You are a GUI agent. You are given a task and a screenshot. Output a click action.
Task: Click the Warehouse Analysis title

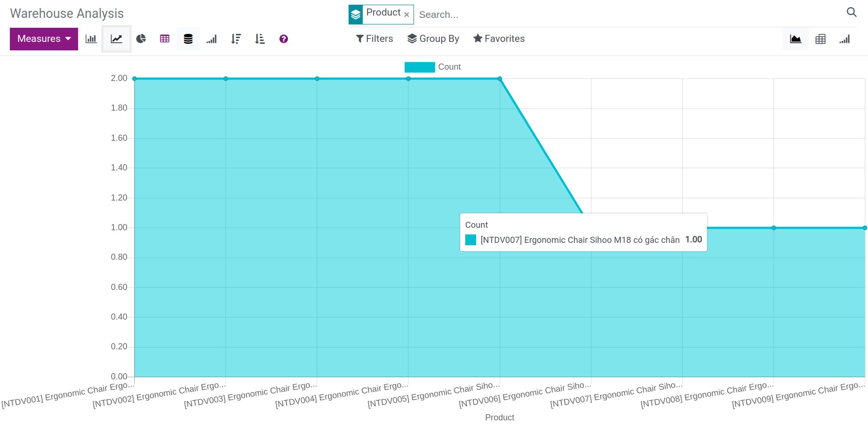(x=66, y=13)
